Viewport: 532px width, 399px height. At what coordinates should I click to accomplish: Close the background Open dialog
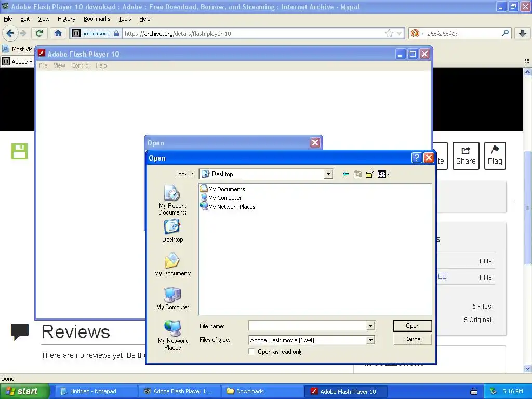315,143
